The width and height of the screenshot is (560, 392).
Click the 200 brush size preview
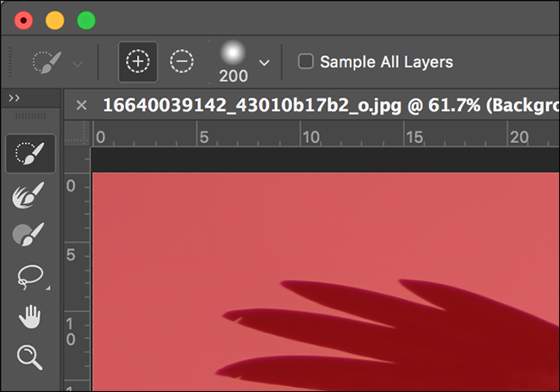tap(233, 62)
